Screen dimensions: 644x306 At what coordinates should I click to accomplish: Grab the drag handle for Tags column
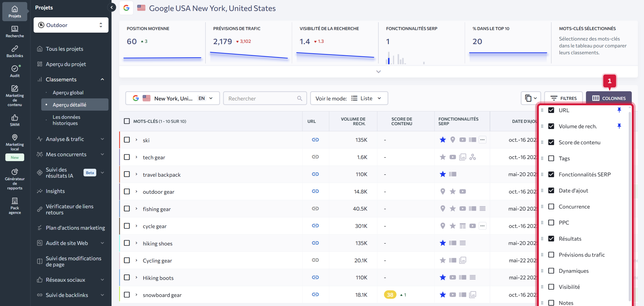[542, 158]
